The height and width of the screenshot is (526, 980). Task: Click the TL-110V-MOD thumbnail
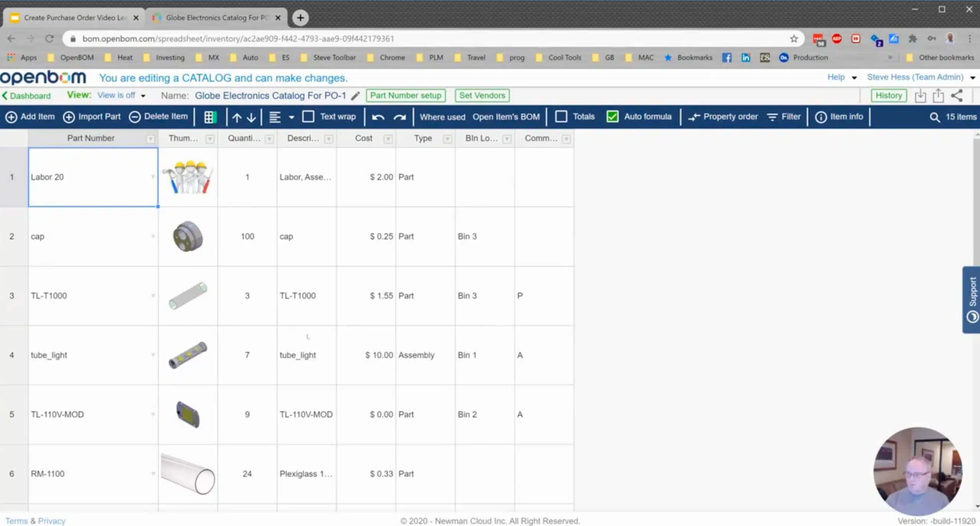click(x=188, y=414)
